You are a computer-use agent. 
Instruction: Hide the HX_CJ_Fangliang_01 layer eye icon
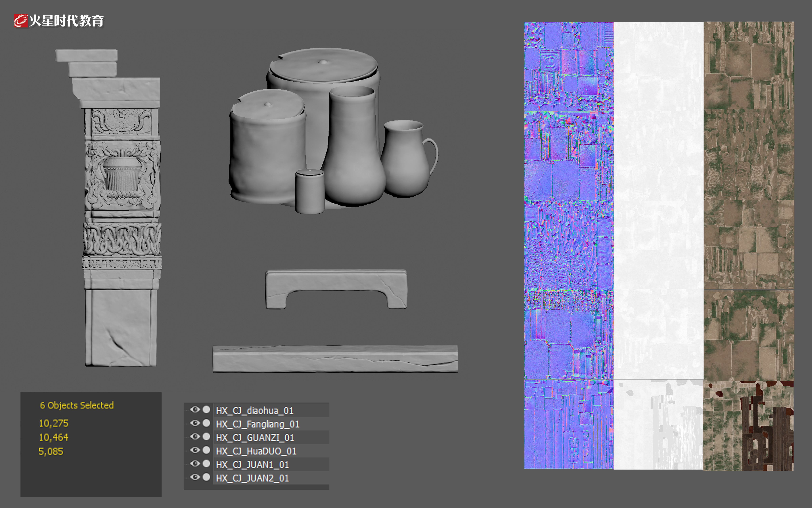[195, 423]
